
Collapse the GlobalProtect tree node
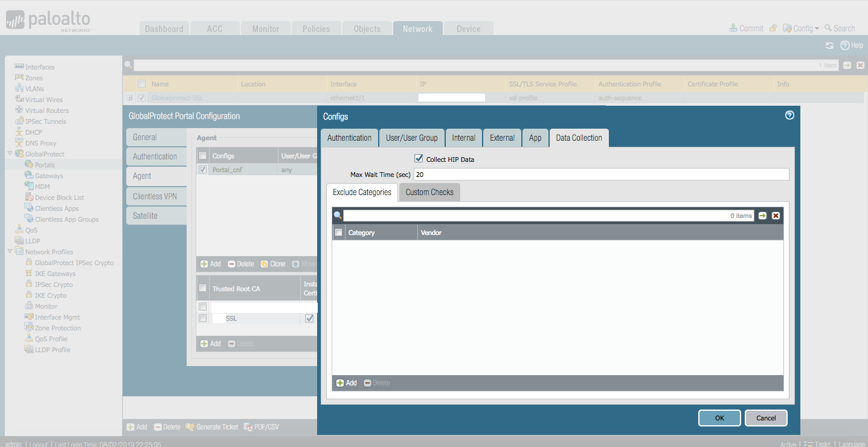point(10,154)
